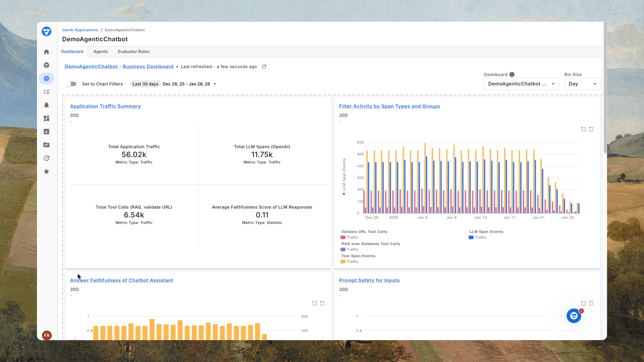Open the clock history icon in sidebar
The height and width of the screenshot is (362, 644).
[x=46, y=158]
